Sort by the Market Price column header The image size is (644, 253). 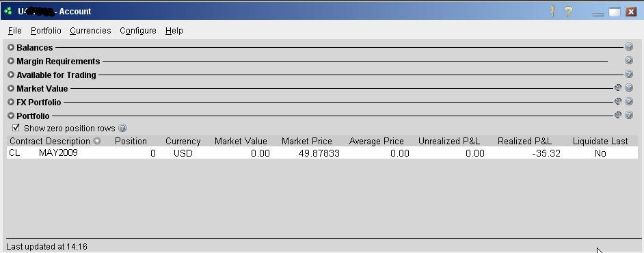coord(307,142)
